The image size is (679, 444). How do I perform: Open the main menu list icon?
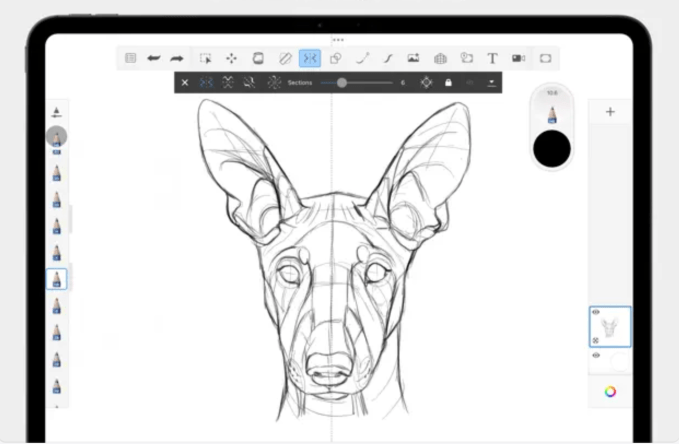click(x=130, y=58)
